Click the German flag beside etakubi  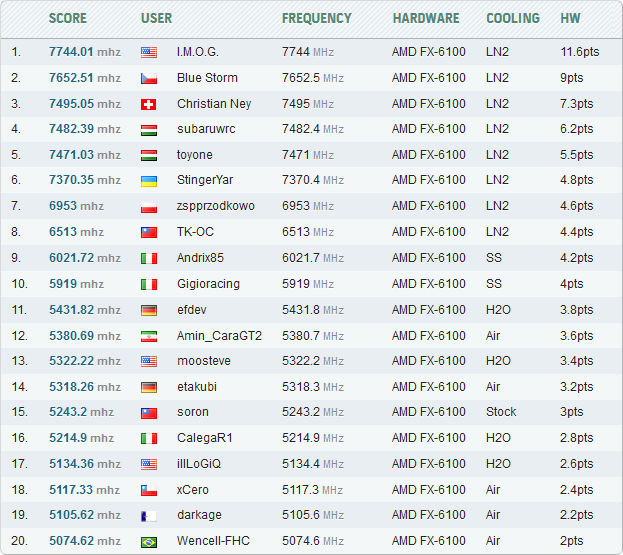[x=149, y=387]
